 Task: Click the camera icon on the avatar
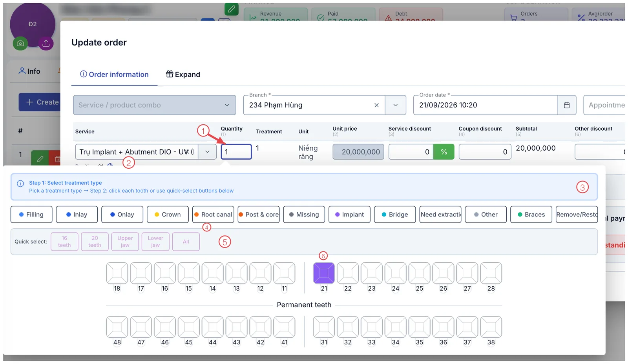pos(20,44)
